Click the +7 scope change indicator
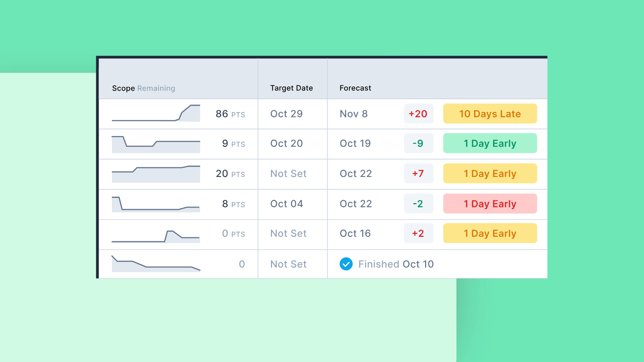The width and height of the screenshot is (644, 362). point(418,174)
